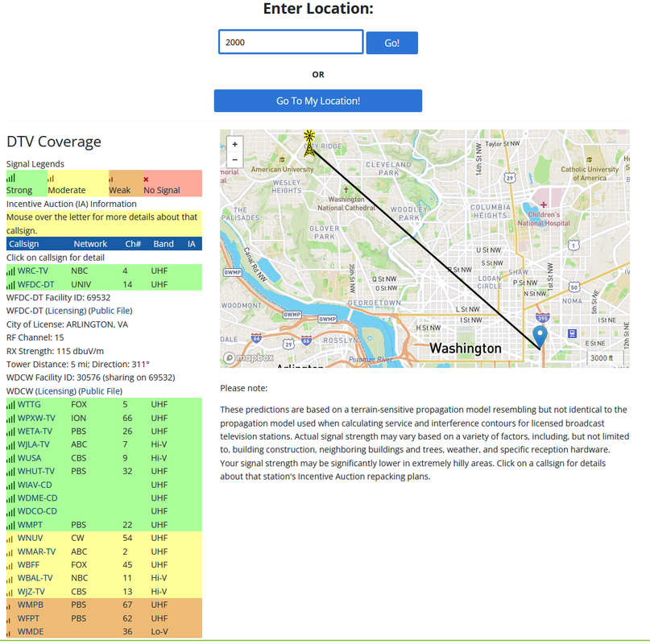Zoom out the map with minus button
The width and height of the screenshot is (650, 644).
coord(234,159)
